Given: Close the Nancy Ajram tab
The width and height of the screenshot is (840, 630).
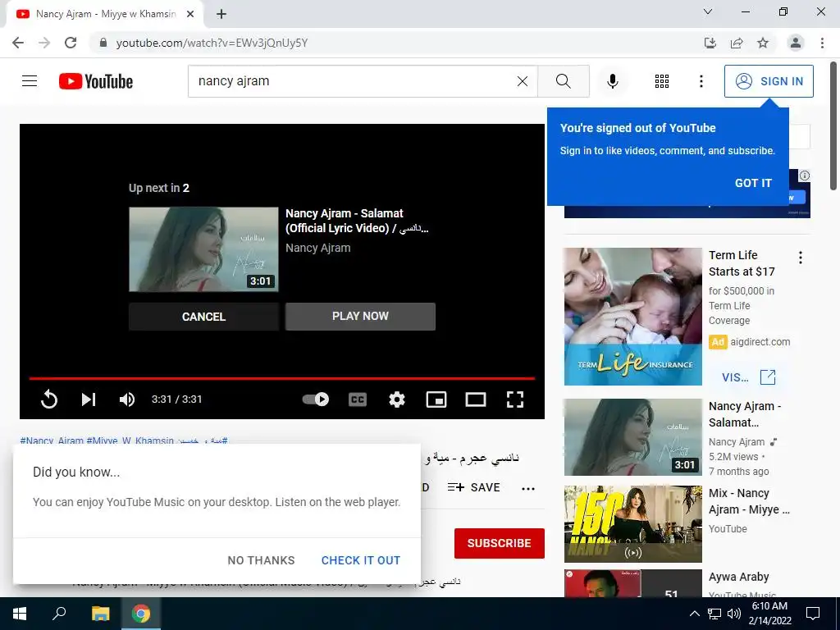Looking at the screenshot, I should tap(190, 14).
